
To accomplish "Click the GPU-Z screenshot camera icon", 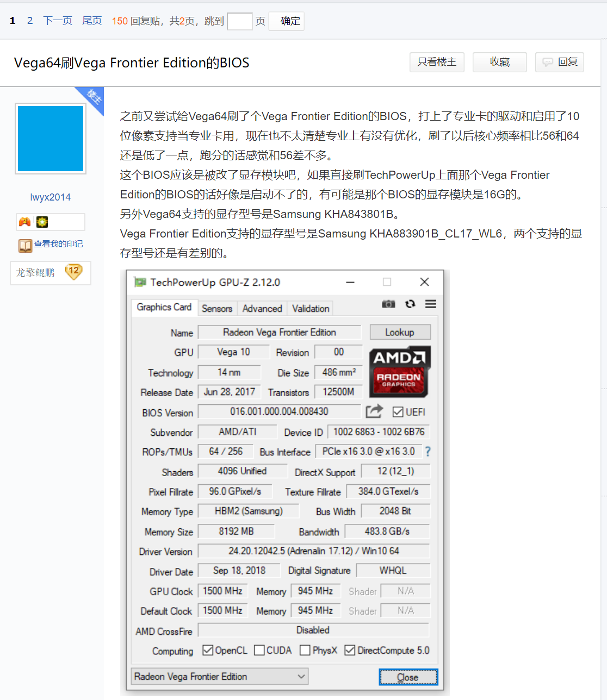I will tap(388, 304).
